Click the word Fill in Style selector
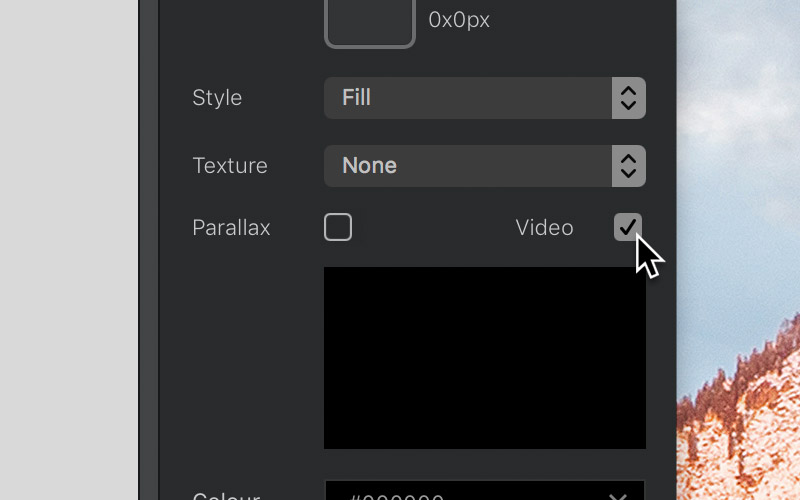The width and height of the screenshot is (800, 500). pos(356,97)
